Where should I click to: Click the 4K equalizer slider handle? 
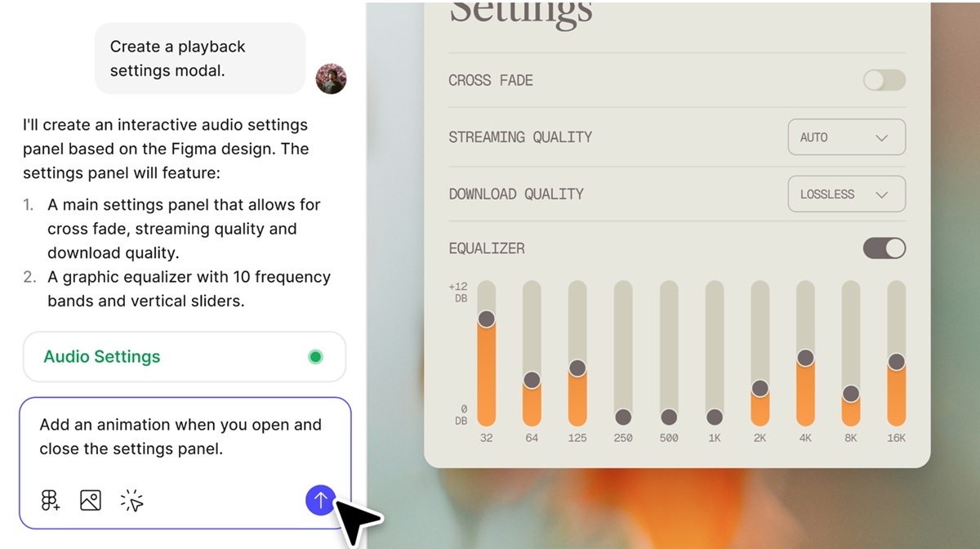click(805, 357)
